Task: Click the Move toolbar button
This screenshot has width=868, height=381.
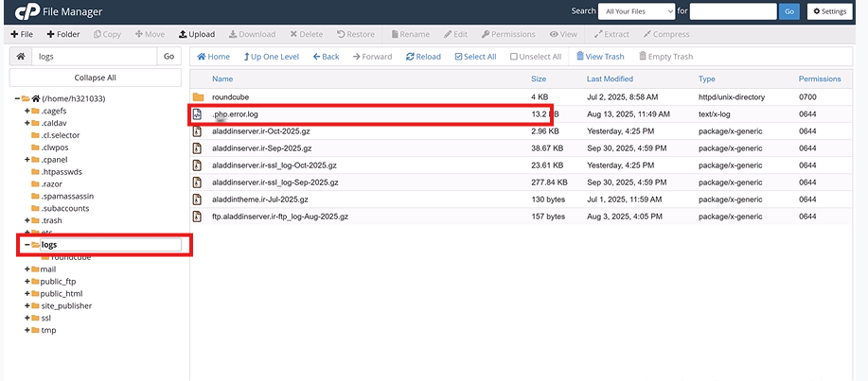Action: click(150, 34)
